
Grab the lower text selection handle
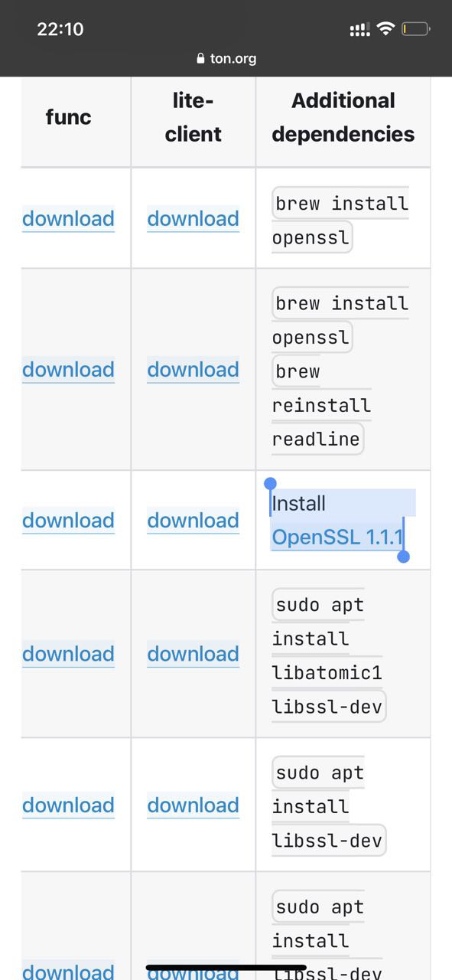(x=404, y=557)
